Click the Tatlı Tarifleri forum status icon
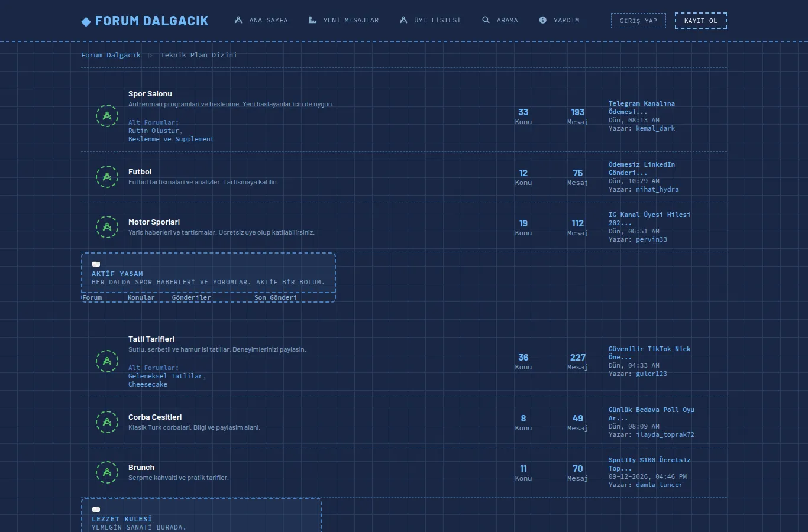This screenshot has width=808, height=532. [x=107, y=361]
